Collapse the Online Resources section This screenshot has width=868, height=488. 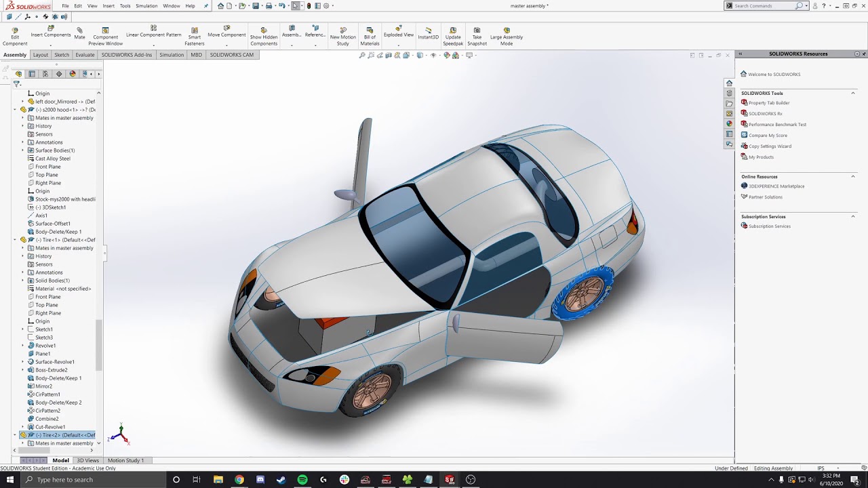853,176
